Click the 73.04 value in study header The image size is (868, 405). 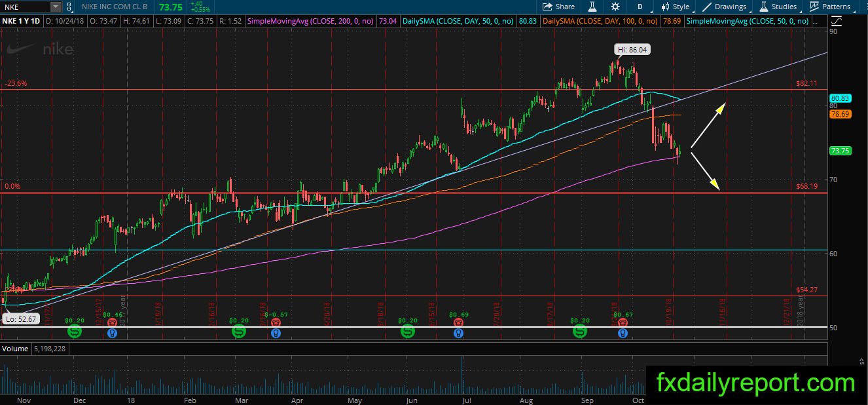tap(387, 21)
